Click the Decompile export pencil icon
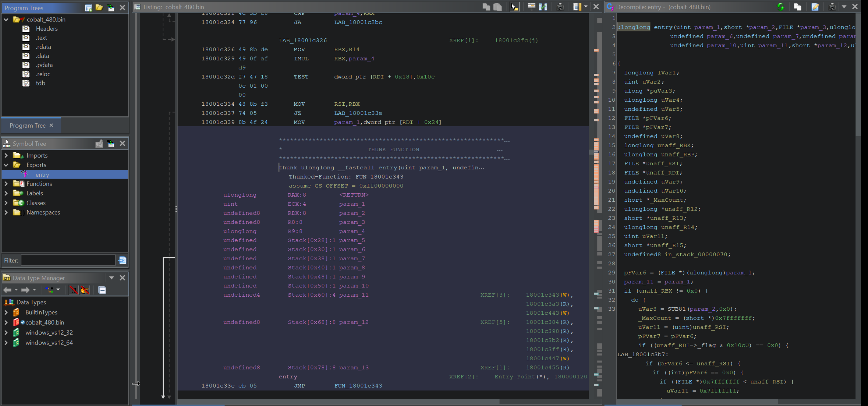Screen dimensions: 868x406 (x=815, y=7)
